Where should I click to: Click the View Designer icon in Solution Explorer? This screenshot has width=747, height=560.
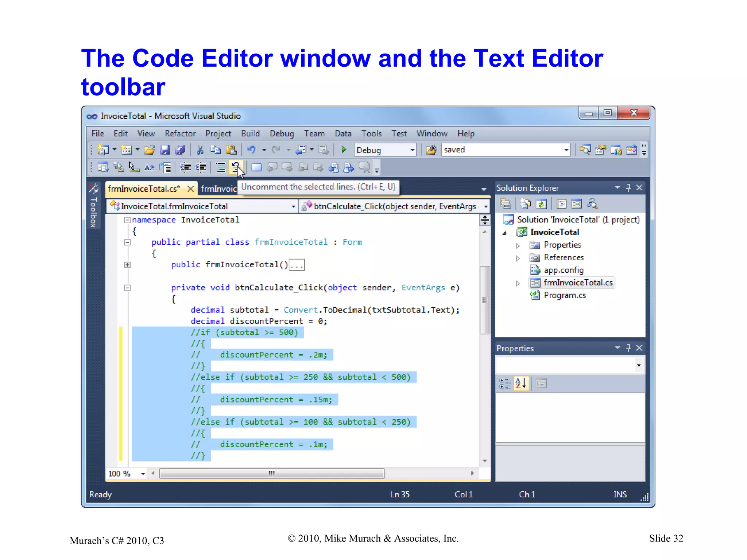coord(577,204)
